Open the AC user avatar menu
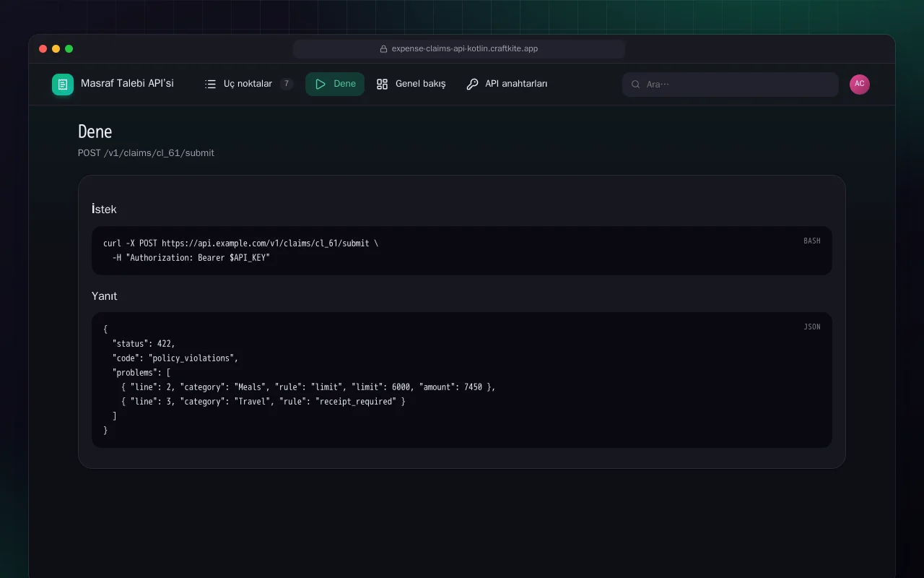924x578 pixels. point(860,85)
